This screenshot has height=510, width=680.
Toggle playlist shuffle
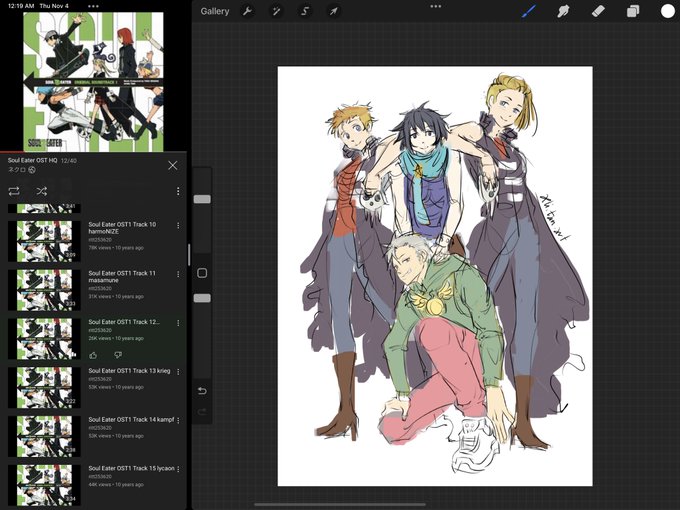42,191
